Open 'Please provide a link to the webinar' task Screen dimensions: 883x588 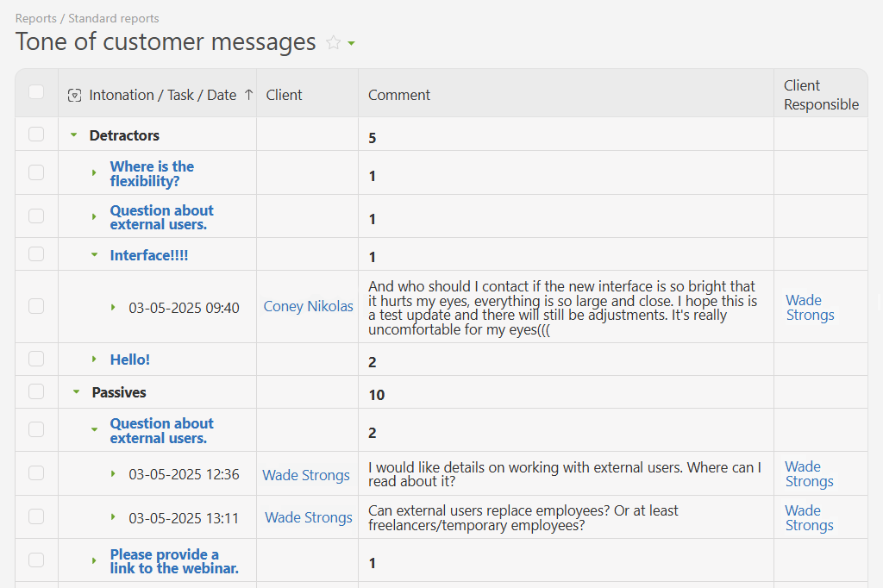tap(174, 561)
